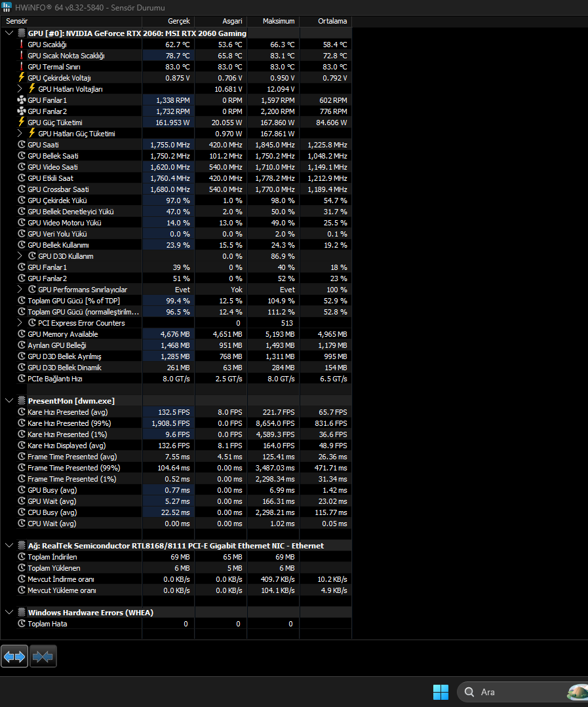This screenshot has height=707, width=588.
Task: Click the clock icon beside GPU Çekirdek Yükü
Action: 21,201
